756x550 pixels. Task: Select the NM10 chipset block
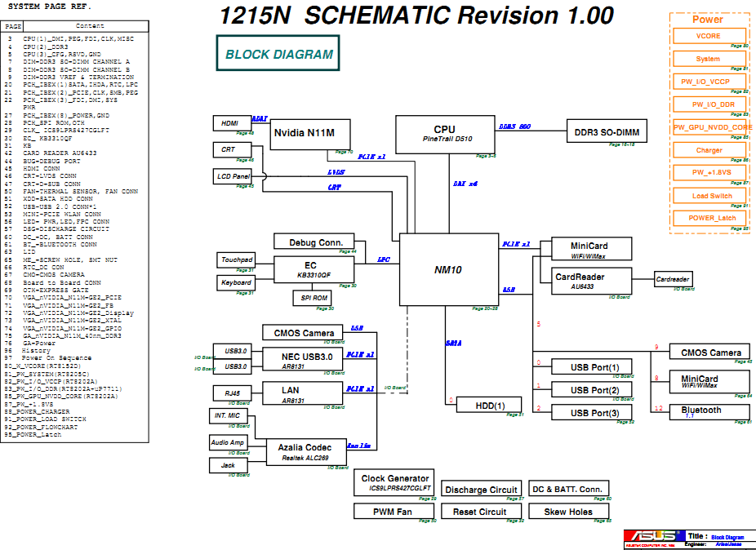[449, 270]
